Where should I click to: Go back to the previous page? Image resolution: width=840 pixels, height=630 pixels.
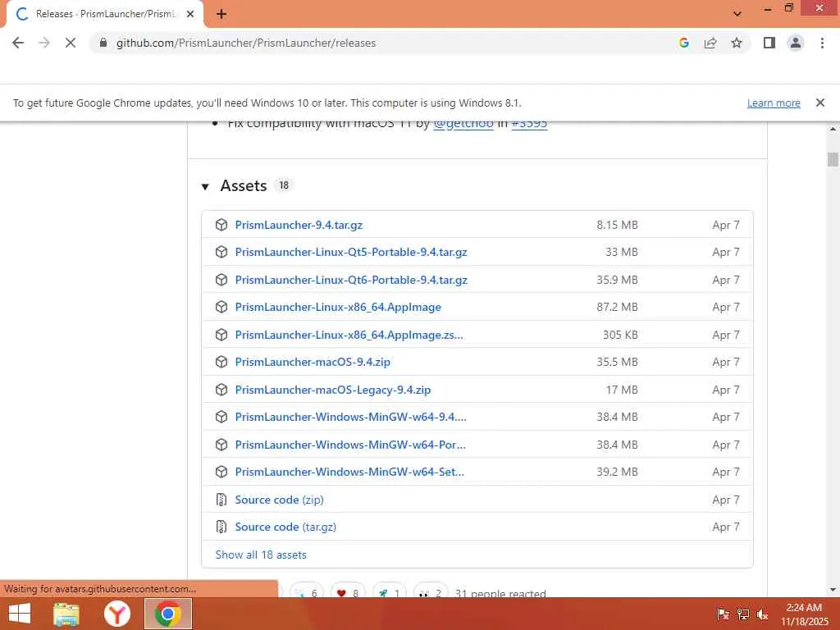click(18, 43)
